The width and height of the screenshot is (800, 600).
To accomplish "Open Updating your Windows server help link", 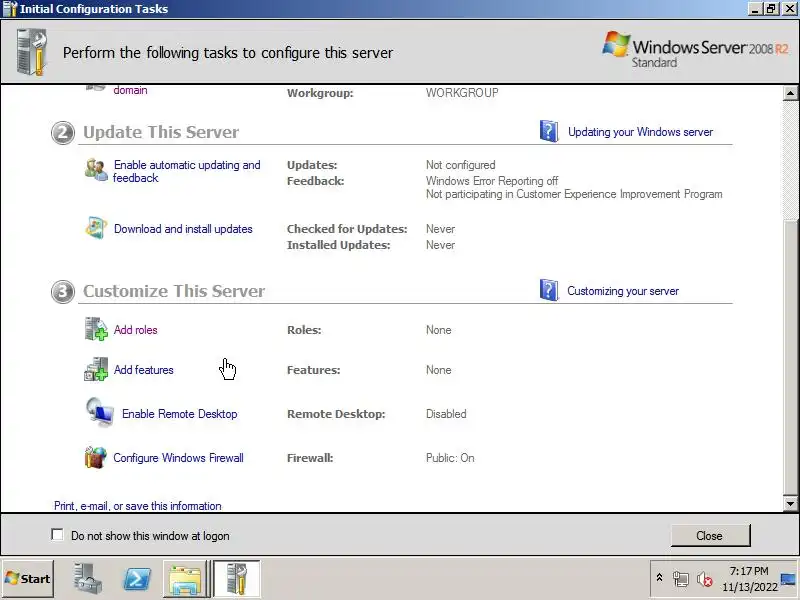I will click(x=640, y=132).
